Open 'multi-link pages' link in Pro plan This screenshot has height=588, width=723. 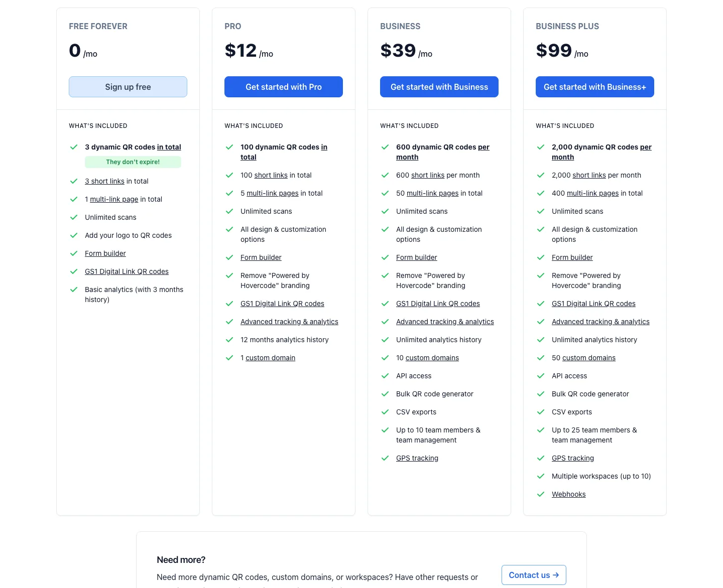(273, 193)
